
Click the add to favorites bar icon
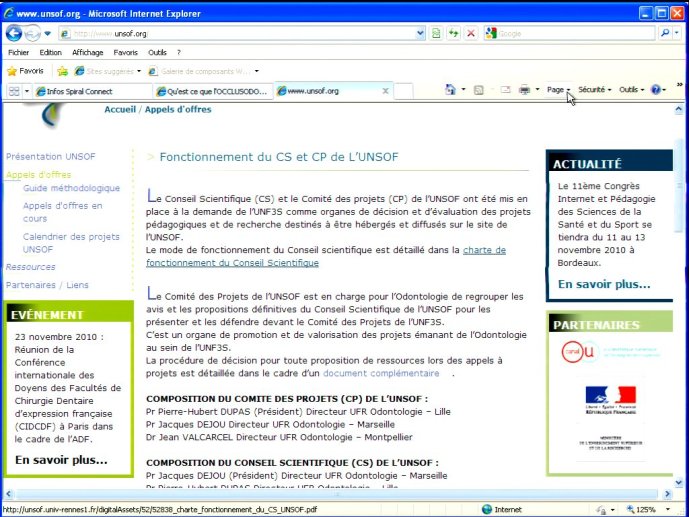(62, 71)
